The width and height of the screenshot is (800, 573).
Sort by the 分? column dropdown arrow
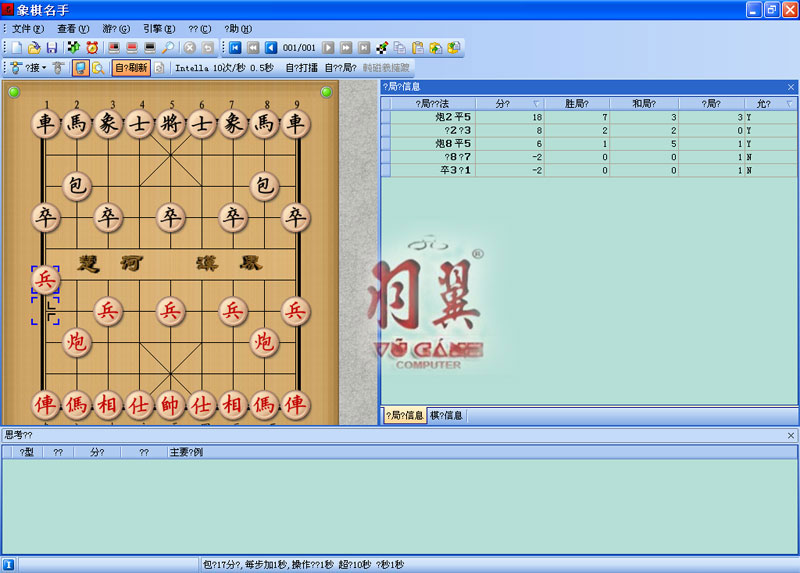pos(536,104)
